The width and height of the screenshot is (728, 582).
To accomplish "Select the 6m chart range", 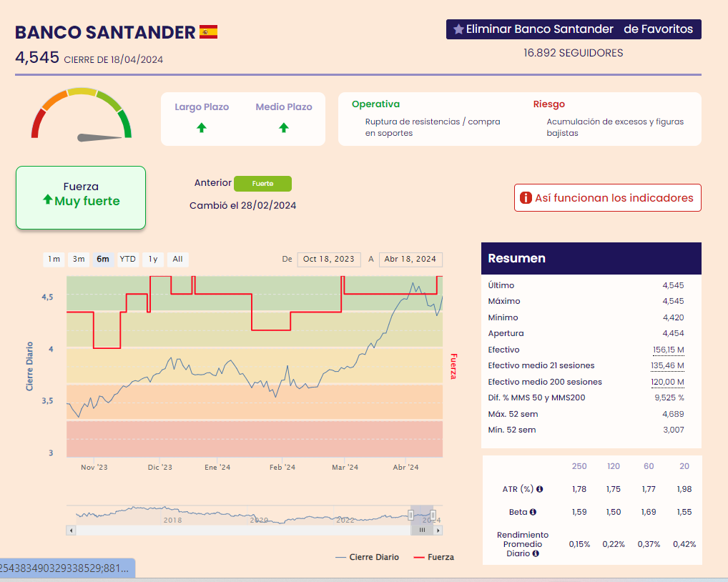I will coord(103,259).
